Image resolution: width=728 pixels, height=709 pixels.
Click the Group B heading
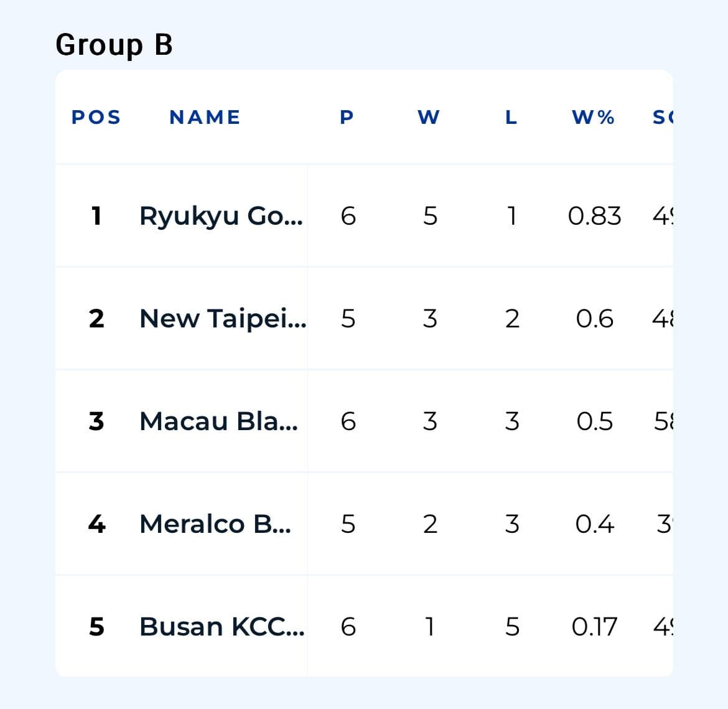(114, 45)
